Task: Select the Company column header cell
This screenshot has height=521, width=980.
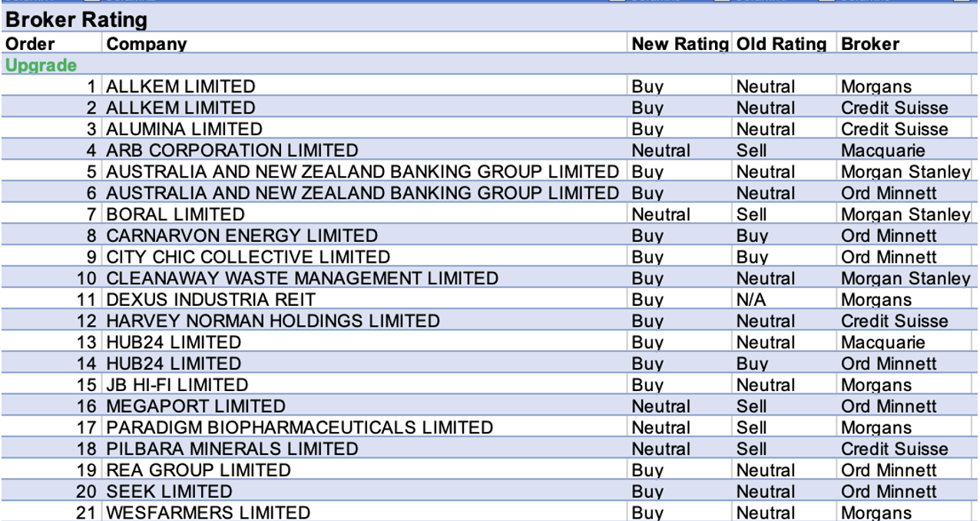Action: (x=146, y=44)
